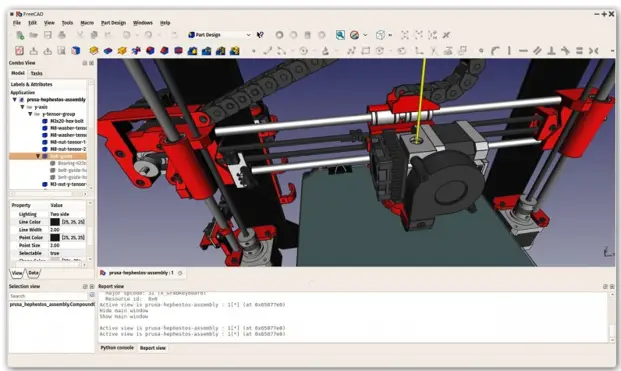Select the prusa-hephestos-assembly : 1 document tab

point(141,273)
